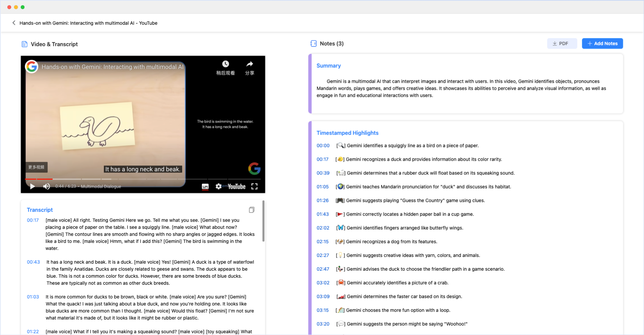Enter fullscreen video mode
This screenshot has height=335, width=644.
(x=255, y=186)
